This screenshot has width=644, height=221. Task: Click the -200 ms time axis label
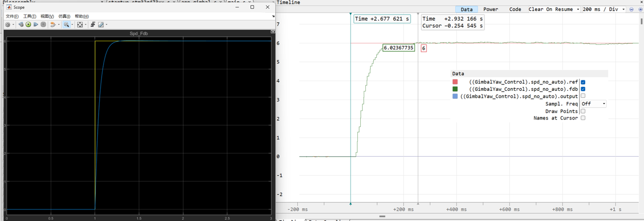coord(298,209)
